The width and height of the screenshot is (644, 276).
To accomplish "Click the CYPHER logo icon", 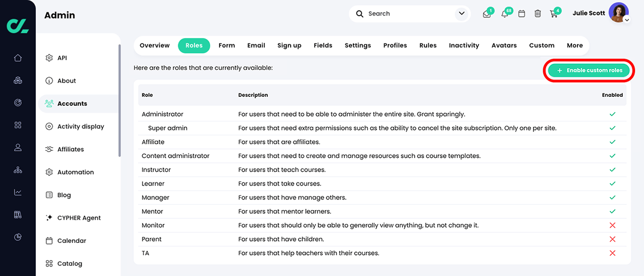I will tap(18, 25).
